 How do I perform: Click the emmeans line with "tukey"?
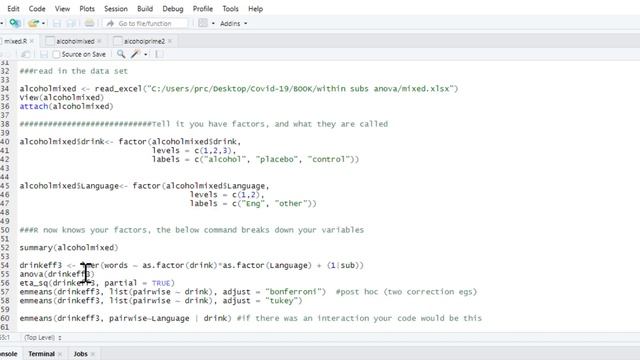pyautogui.click(x=161, y=301)
